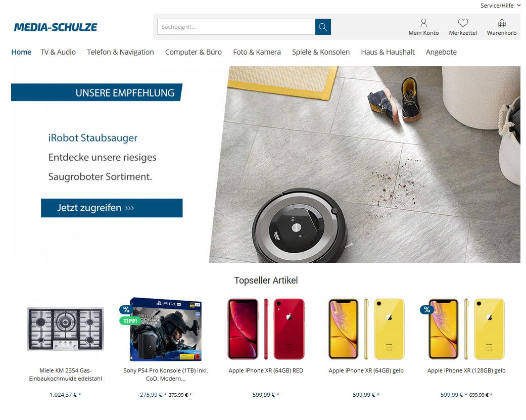
Task: Open Apple iPhone XR (64GB) gelb title
Action: tap(366, 370)
